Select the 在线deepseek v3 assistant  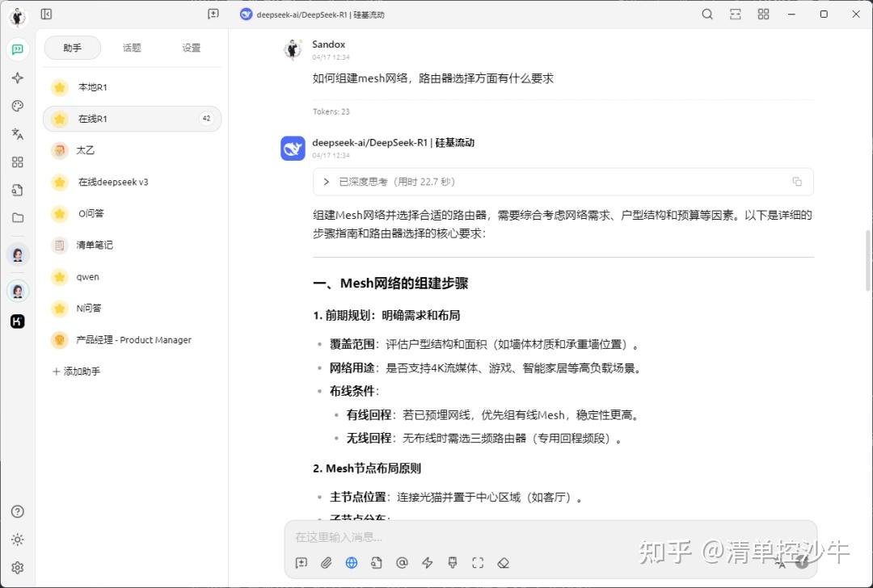[x=132, y=182]
